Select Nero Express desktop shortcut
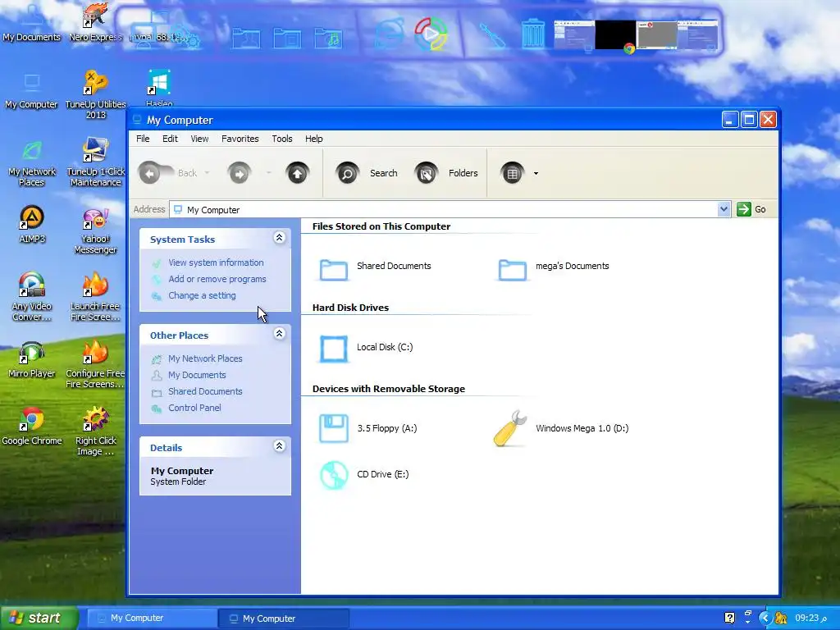This screenshot has height=630, width=840. (95, 23)
